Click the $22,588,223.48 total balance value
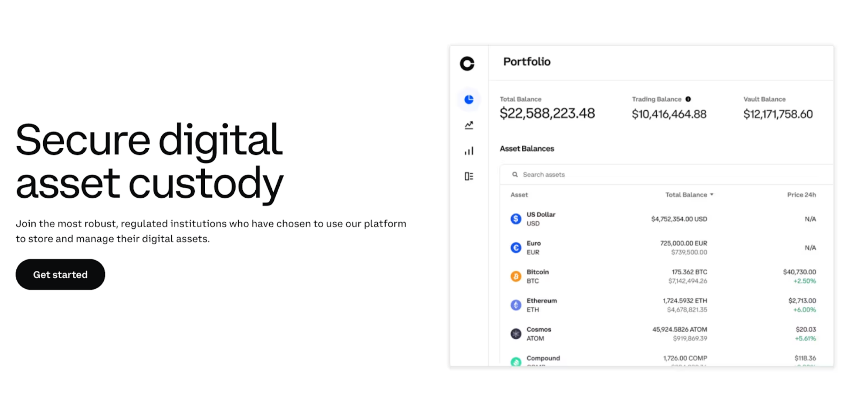Screen dimensions: 868x394 point(547,113)
